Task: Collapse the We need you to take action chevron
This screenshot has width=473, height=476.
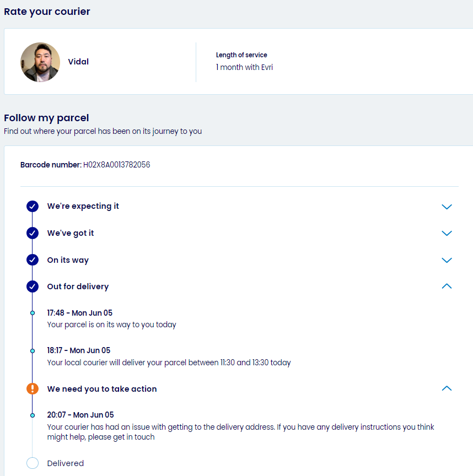Action: (x=447, y=389)
